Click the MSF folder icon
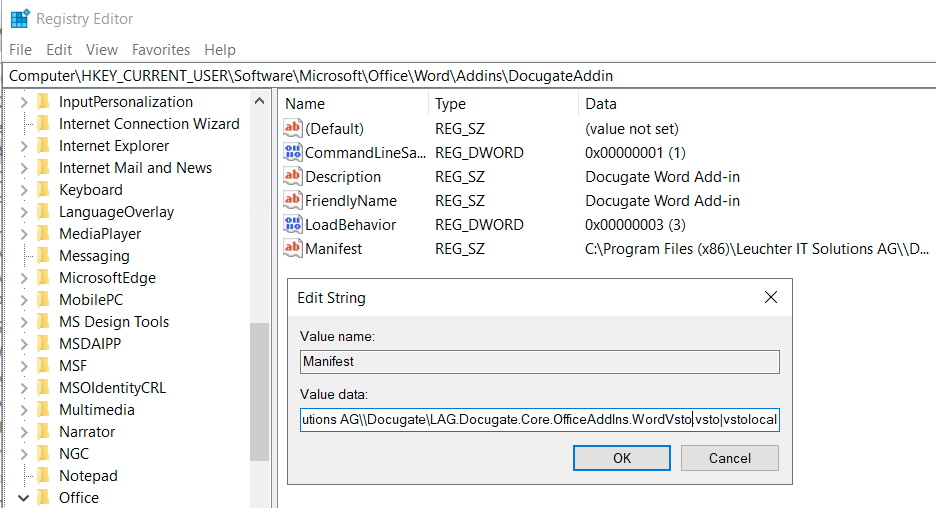936x508 pixels. (44, 365)
